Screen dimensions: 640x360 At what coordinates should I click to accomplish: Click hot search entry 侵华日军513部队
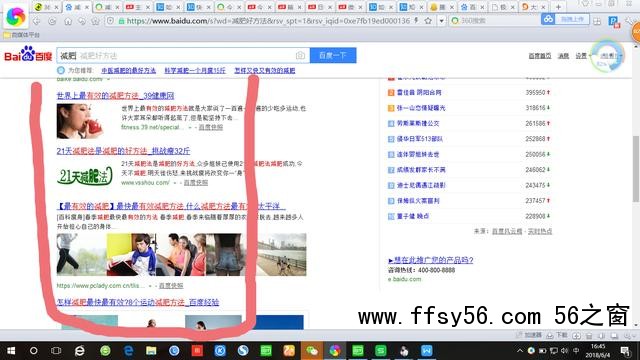420,139
